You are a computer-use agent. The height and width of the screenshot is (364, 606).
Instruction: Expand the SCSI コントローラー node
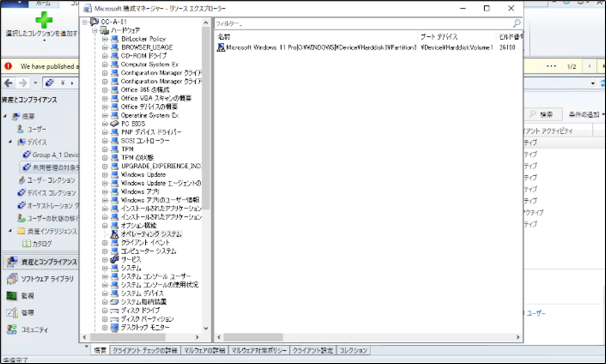coord(105,141)
